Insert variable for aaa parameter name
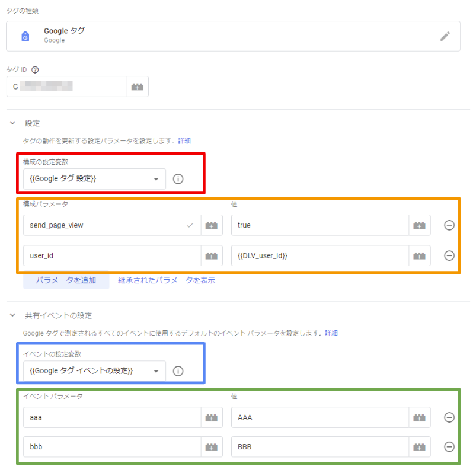 pos(212,417)
